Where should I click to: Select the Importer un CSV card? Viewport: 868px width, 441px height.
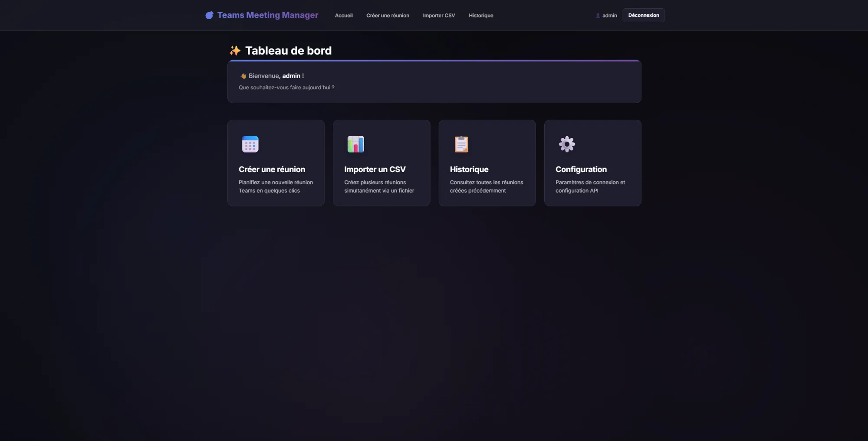[381, 163]
